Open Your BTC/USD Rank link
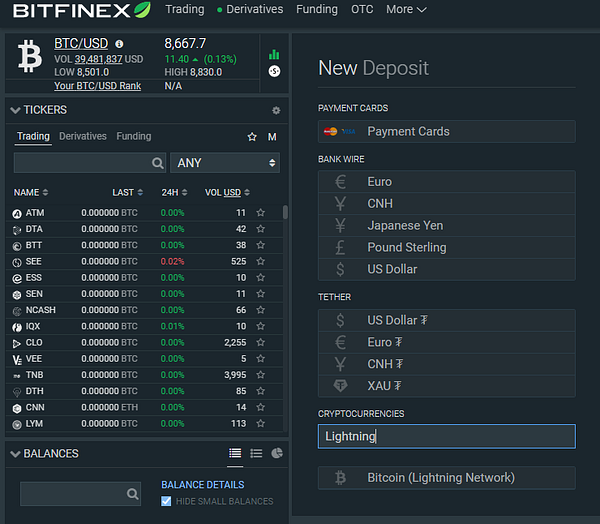Viewport: 600px width, 524px height. click(98, 86)
